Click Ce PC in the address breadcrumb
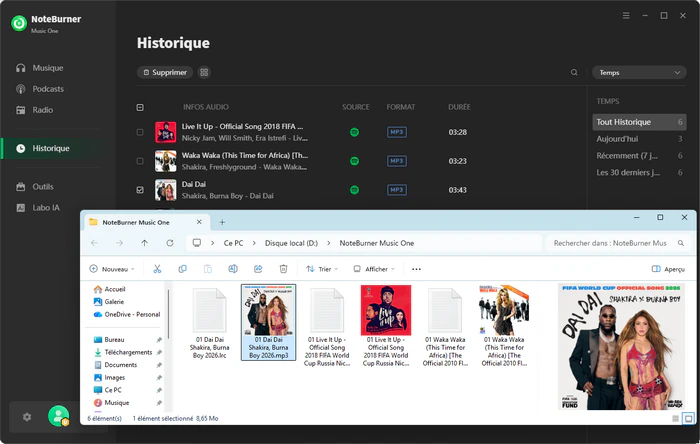This screenshot has height=444, width=700. (x=233, y=243)
